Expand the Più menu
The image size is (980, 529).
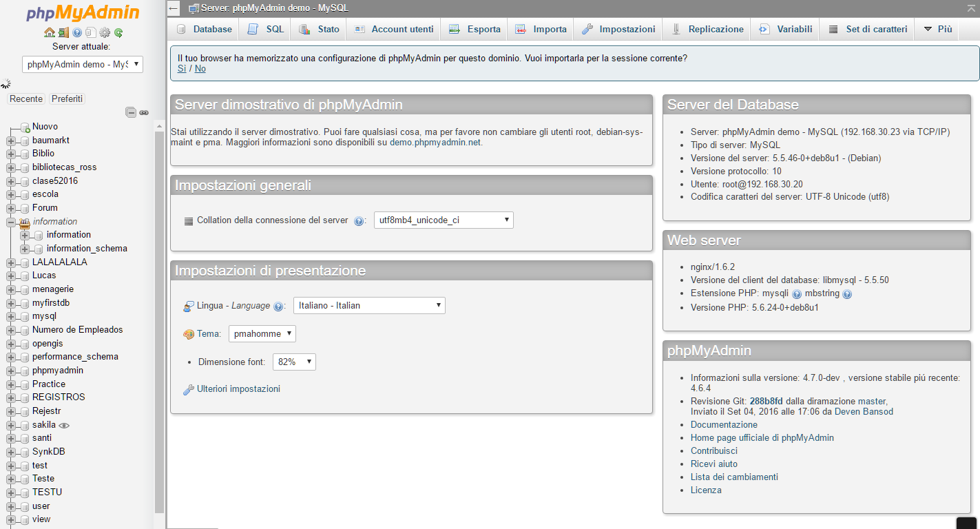(x=937, y=29)
